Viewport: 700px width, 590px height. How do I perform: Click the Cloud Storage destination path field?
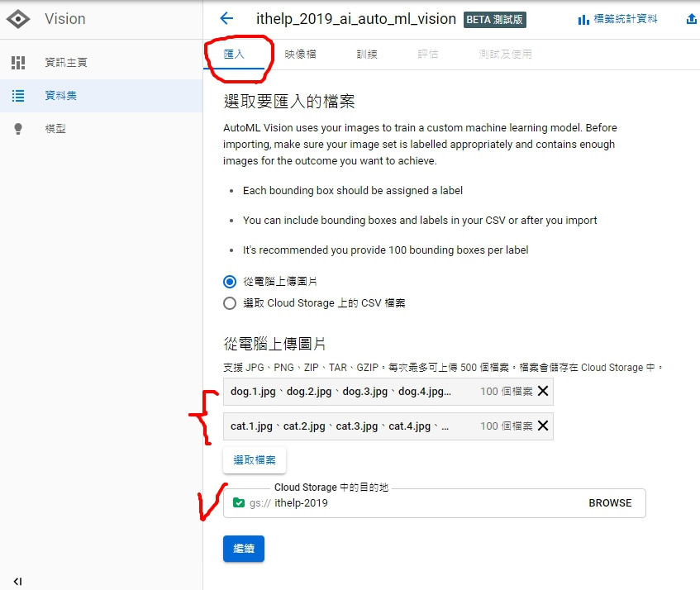click(435, 503)
